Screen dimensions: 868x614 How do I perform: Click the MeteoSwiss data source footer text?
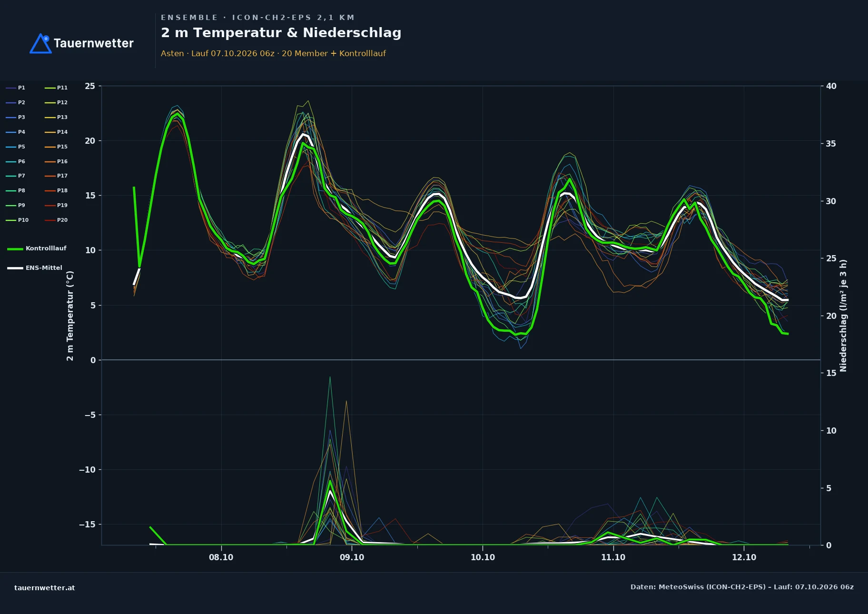tap(742, 587)
